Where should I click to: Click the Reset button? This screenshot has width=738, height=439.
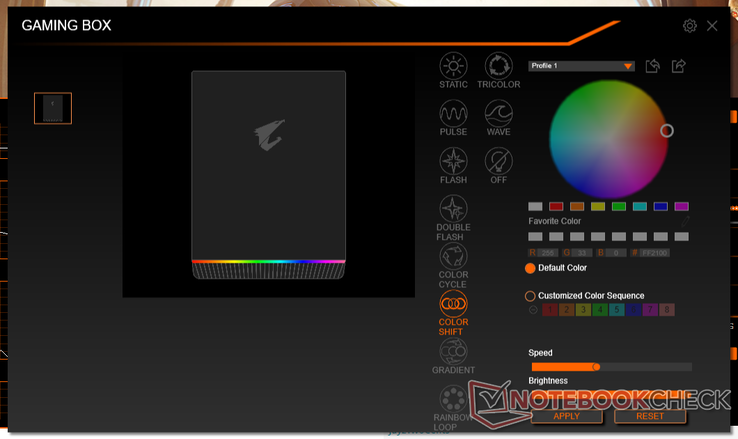(650, 416)
